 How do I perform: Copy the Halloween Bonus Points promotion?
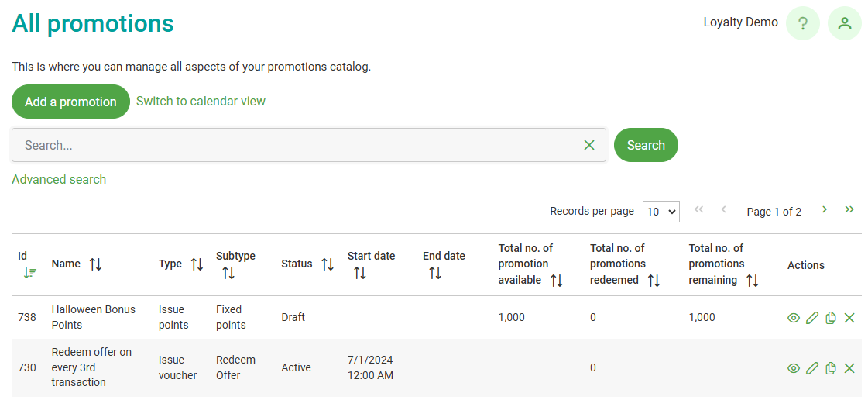point(831,318)
